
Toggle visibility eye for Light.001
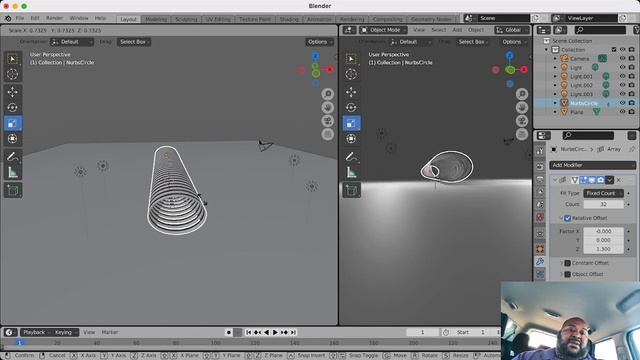tap(622, 76)
